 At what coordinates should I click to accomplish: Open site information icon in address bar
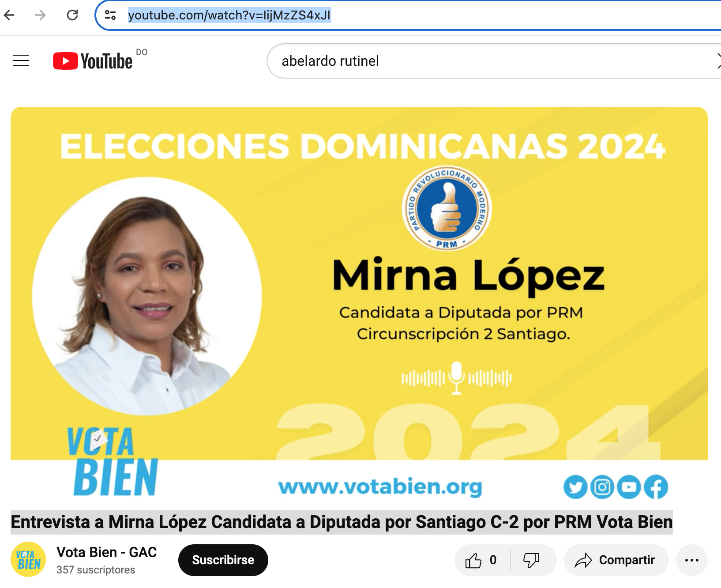coord(110,15)
